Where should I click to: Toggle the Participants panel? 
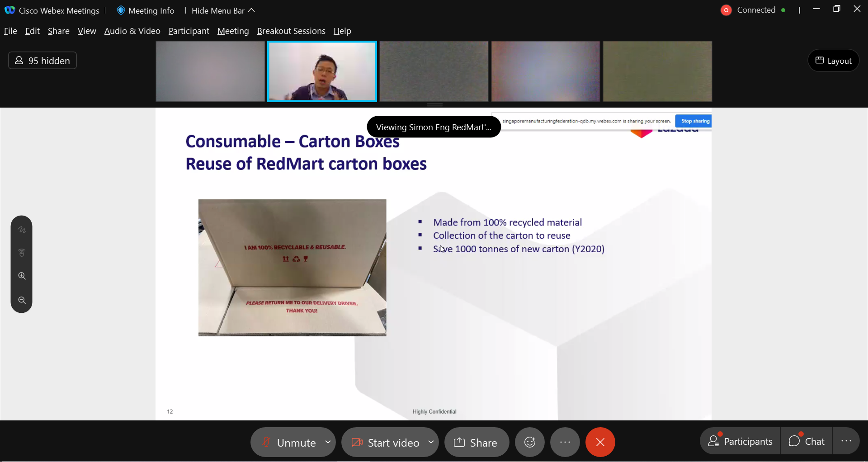(x=741, y=441)
